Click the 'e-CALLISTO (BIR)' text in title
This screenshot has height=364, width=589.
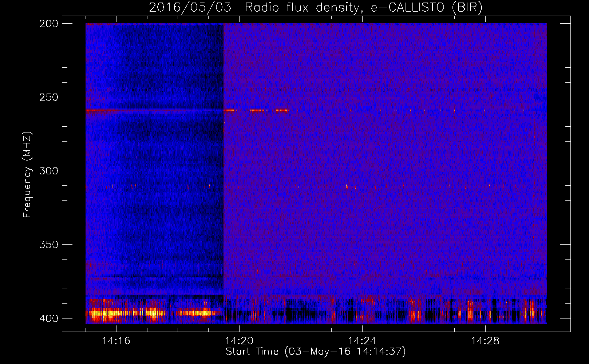pos(427,8)
